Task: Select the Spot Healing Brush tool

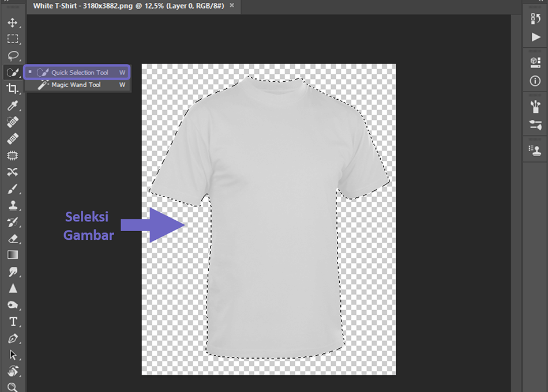Action: click(13, 122)
